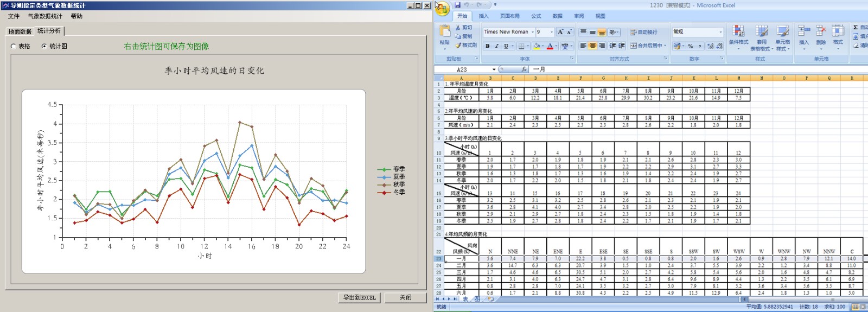The width and height of the screenshot is (868, 312).
Task: Open font size dropdown showing 9
Action: coord(552,32)
